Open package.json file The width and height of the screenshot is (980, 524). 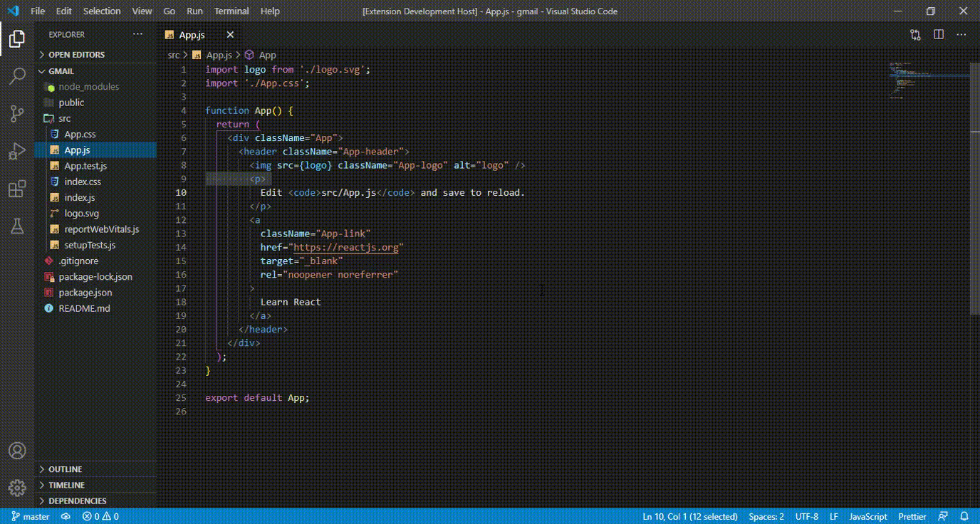[95, 292]
